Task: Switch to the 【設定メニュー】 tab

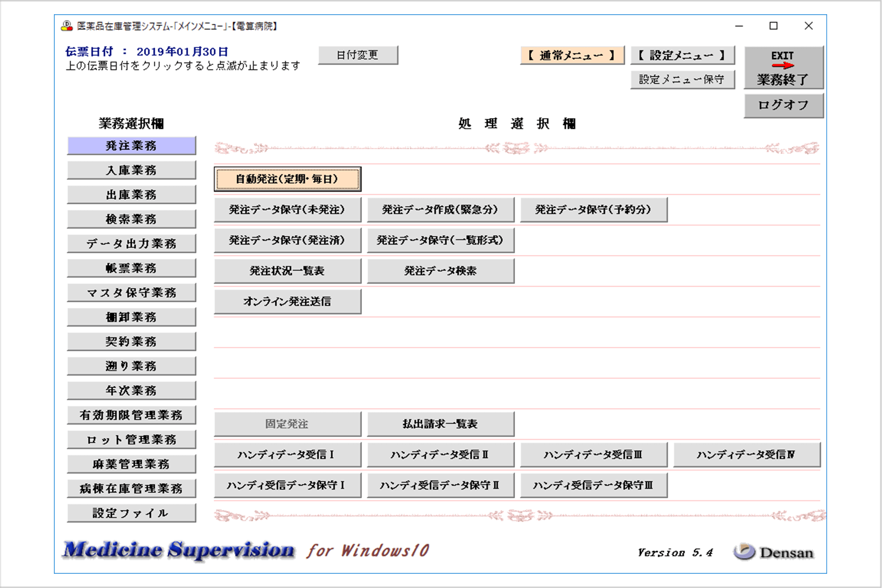Action: tap(682, 55)
